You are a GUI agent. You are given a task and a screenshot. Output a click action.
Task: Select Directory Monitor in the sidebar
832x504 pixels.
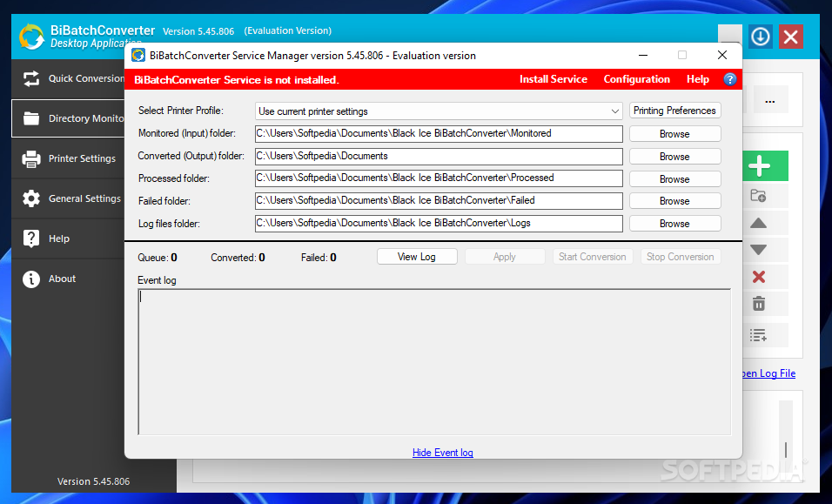point(68,118)
